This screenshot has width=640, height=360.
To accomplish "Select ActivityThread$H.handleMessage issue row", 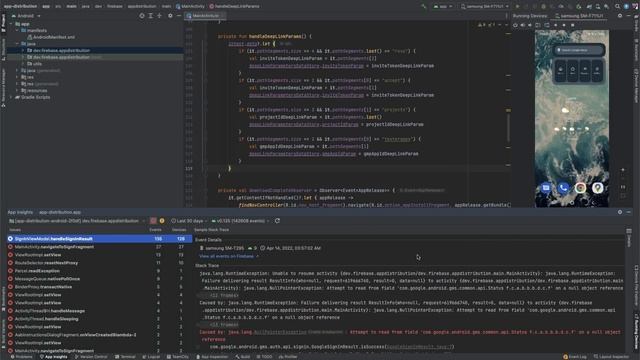I will click(99, 311).
